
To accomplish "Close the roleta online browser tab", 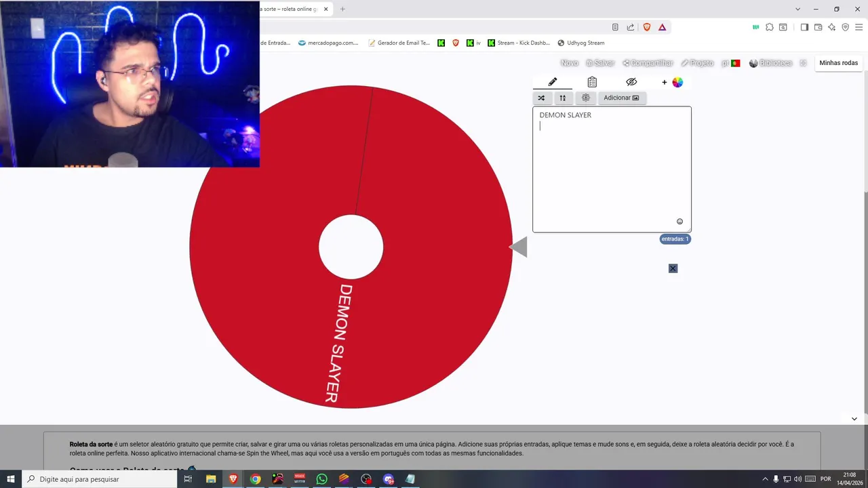I will pos(326,9).
